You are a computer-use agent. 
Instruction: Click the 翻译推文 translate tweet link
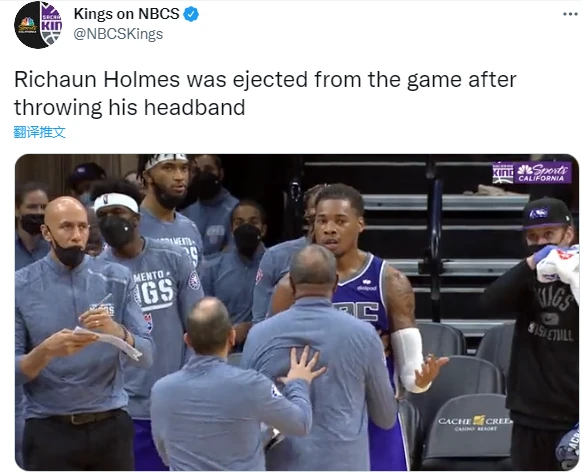click(x=39, y=132)
